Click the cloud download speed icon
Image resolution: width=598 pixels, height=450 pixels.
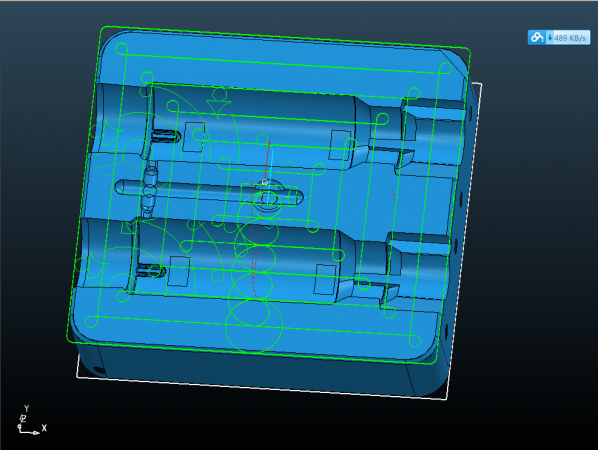tap(537, 37)
